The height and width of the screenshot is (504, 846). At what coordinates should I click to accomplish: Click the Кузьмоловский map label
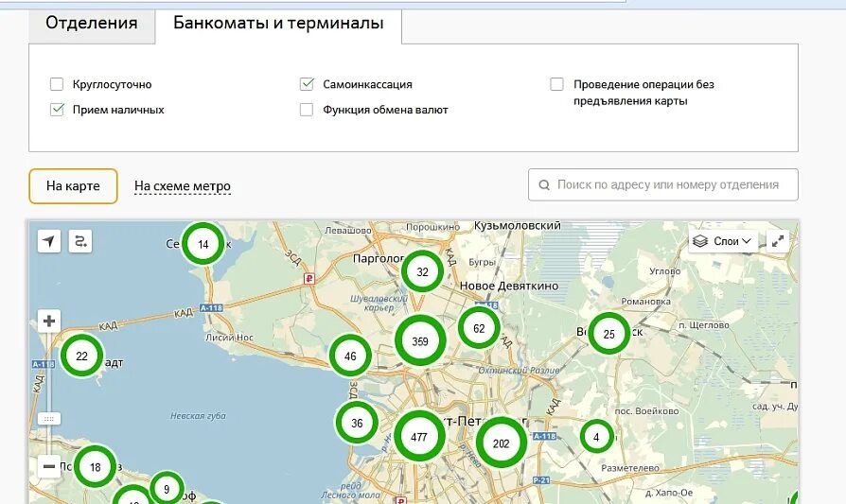518,226
